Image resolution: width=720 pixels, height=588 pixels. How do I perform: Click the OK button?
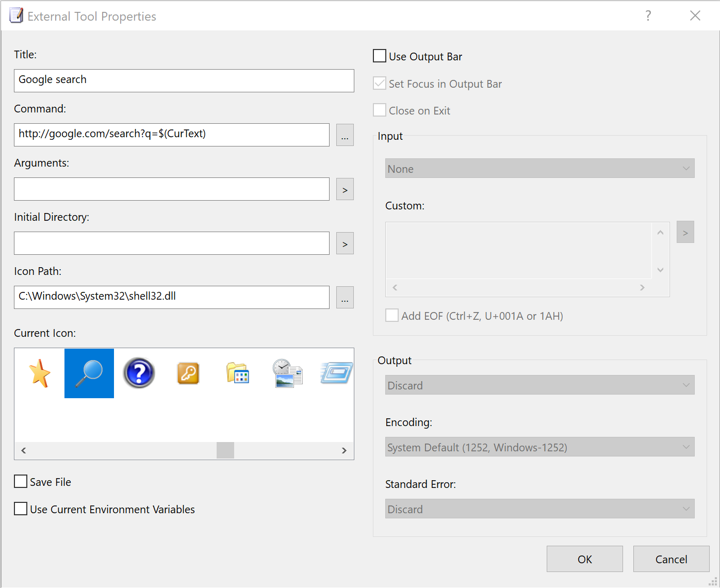585,559
